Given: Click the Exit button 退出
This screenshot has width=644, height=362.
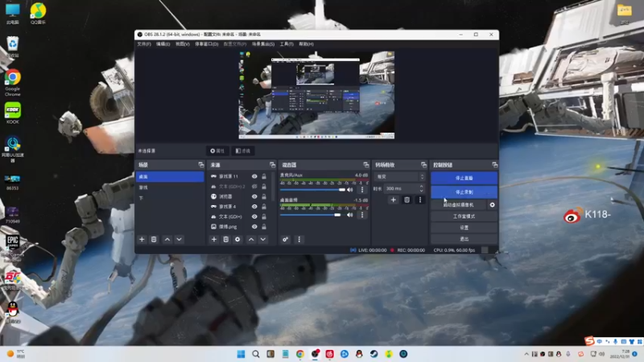Looking at the screenshot, I should coord(464,239).
